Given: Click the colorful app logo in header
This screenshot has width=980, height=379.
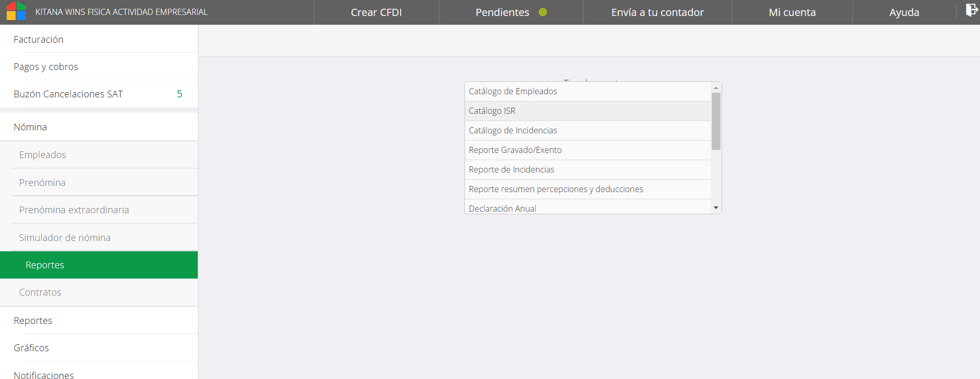Looking at the screenshot, I should pyautogui.click(x=16, y=11).
